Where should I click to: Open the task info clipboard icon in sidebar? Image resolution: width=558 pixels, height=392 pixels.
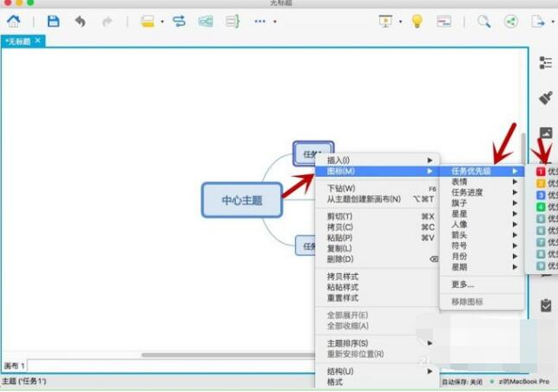point(546,305)
